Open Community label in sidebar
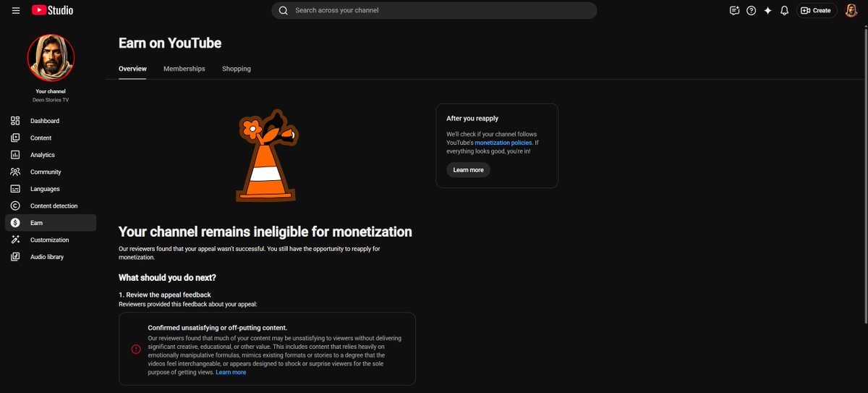 point(46,172)
